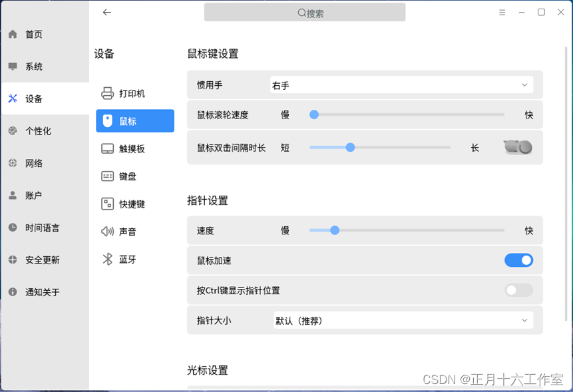
Task: Click the clock icon beside 时间语言
Action: point(13,227)
